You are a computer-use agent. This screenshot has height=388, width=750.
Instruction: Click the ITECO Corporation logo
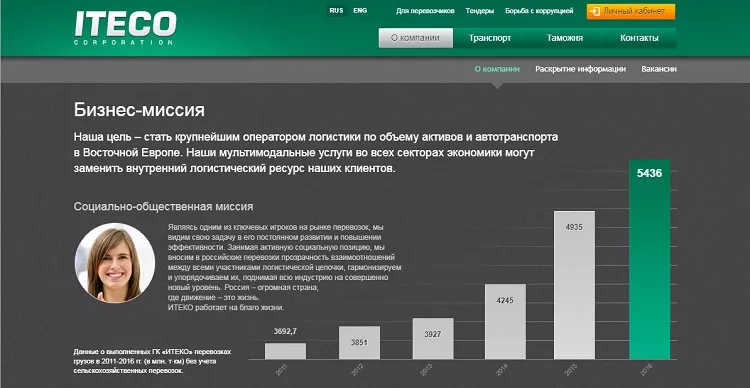pos(125,28)
